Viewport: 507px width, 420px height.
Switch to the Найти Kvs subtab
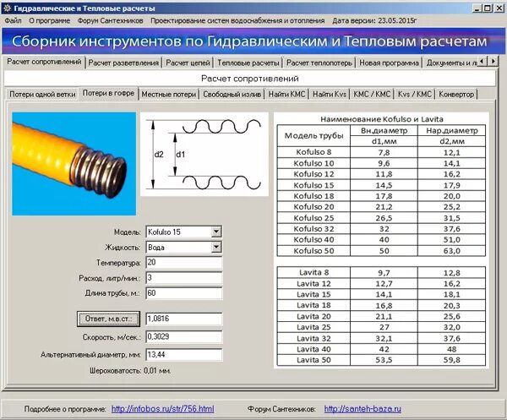[x=330, y=95]
